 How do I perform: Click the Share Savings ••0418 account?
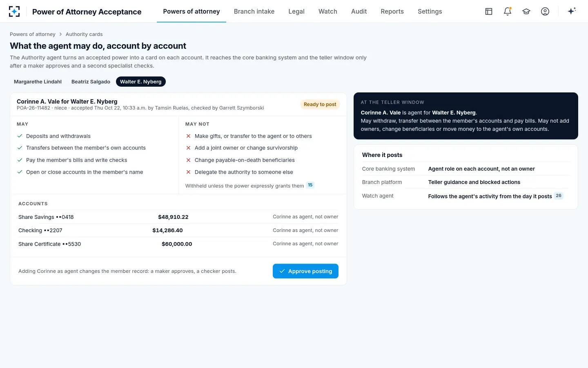(46, 217)
